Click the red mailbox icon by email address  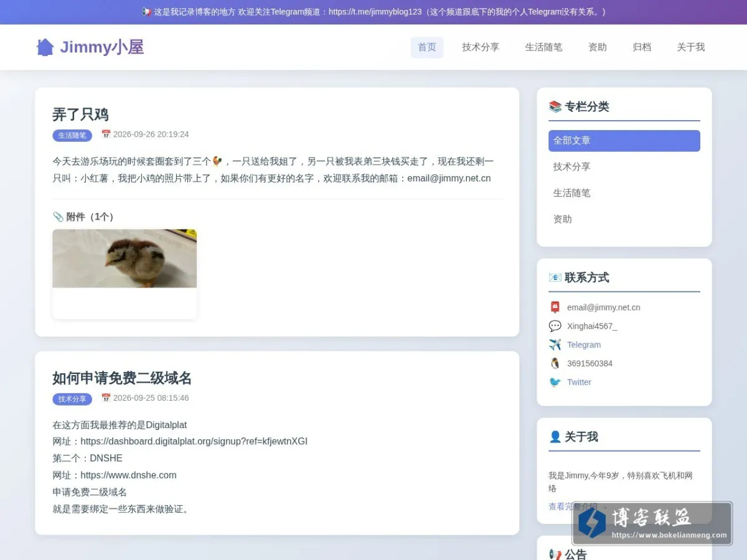(x=555, y=307)
